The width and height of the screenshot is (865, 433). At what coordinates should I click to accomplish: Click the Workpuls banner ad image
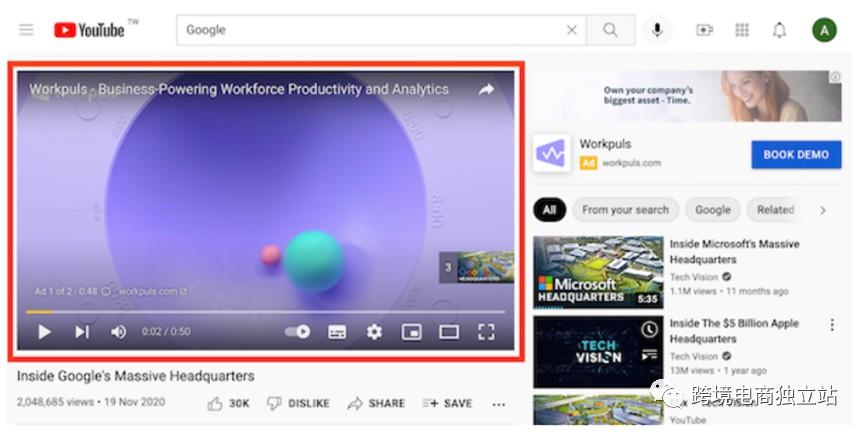(688, 95)
